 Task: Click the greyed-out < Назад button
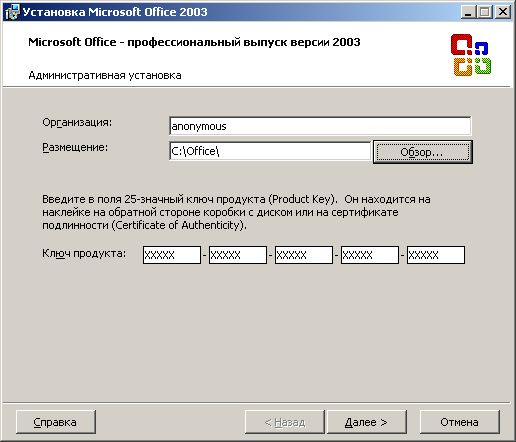tap(284, 422)
